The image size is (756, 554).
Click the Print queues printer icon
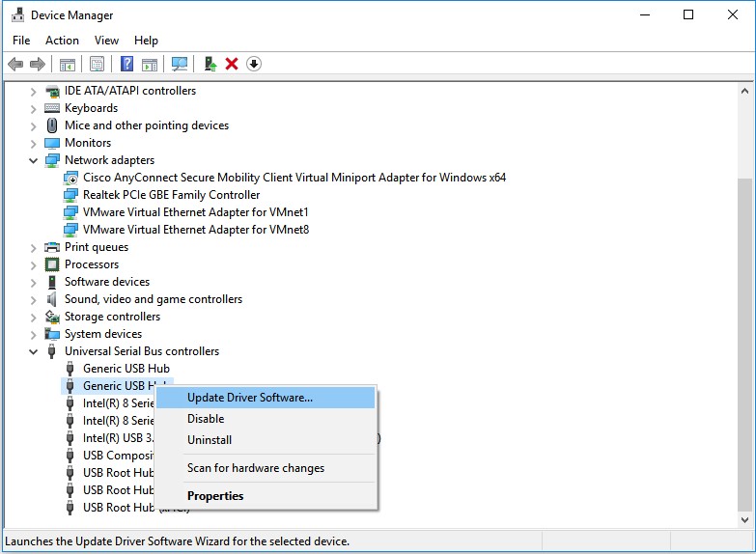point(52,247)
